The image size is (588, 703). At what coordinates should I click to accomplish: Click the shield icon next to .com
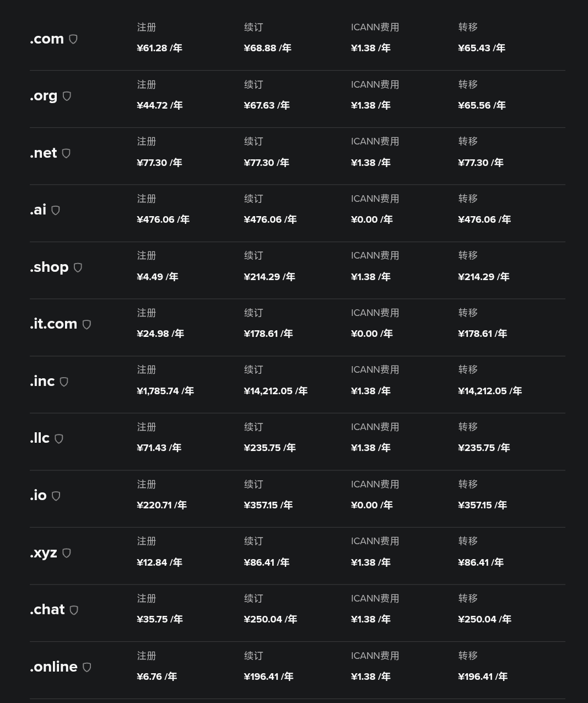pos(73,39)
